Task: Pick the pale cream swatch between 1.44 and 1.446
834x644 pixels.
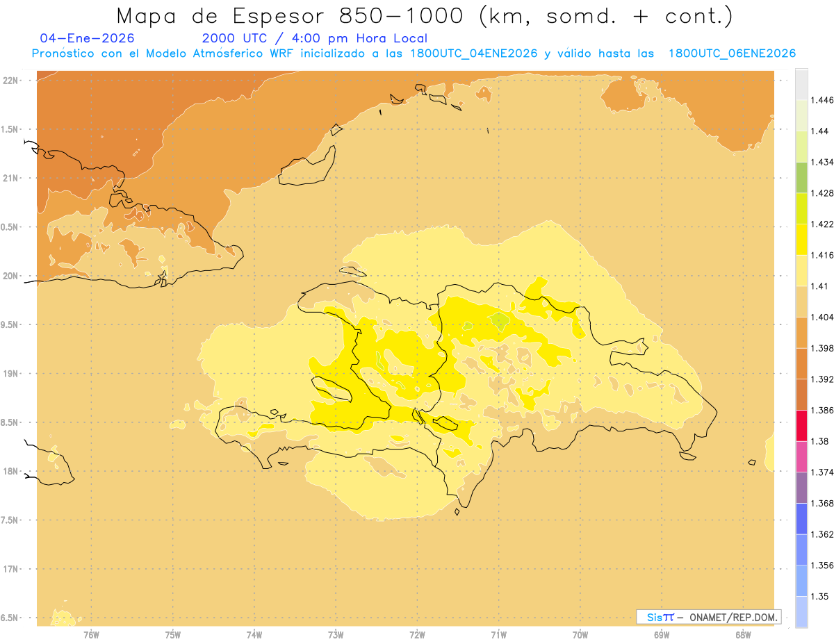Action: [801, 115]
